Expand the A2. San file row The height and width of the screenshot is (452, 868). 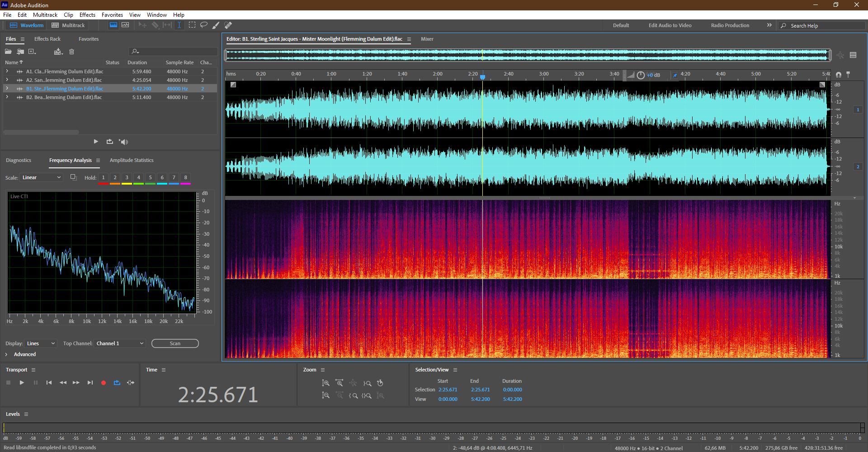(7, 80)
